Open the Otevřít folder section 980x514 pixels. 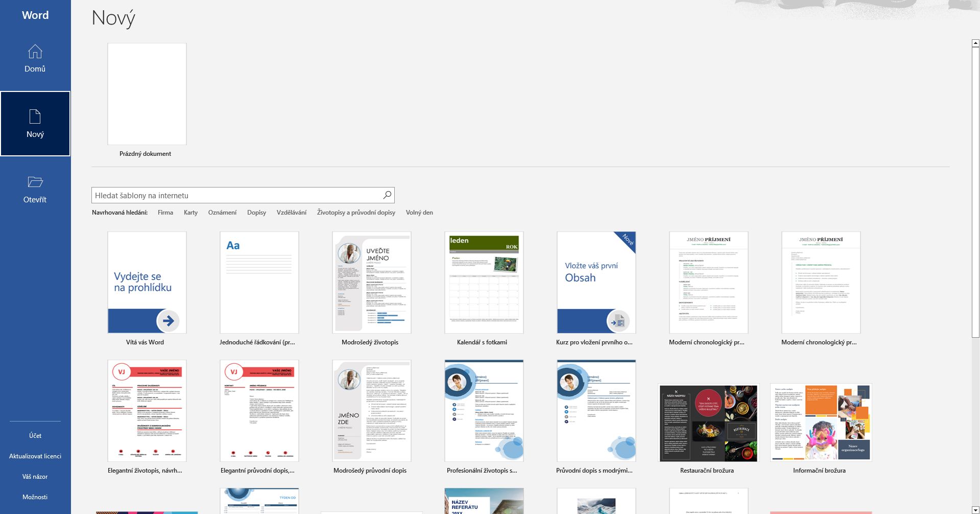click(35, 189)
